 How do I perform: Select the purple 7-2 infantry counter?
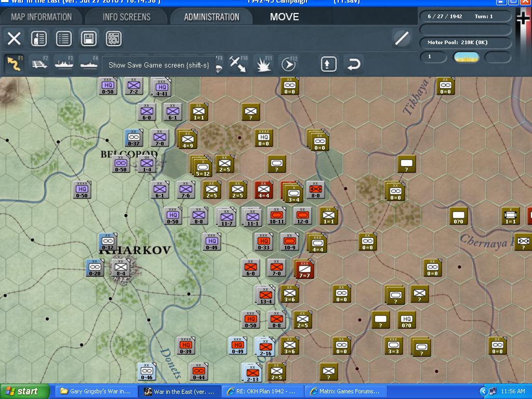(134, 86)
